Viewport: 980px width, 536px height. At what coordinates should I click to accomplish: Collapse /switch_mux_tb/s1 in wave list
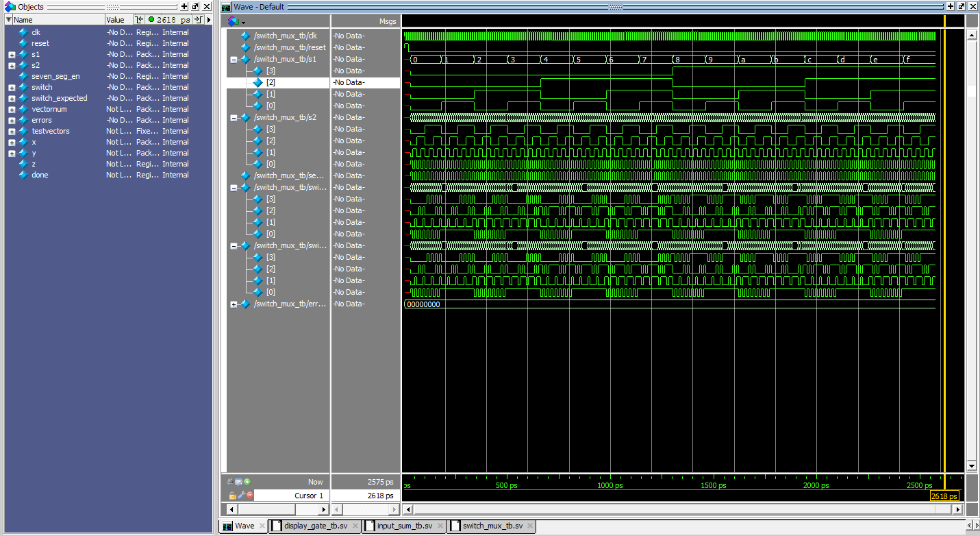tap(234, 60)
